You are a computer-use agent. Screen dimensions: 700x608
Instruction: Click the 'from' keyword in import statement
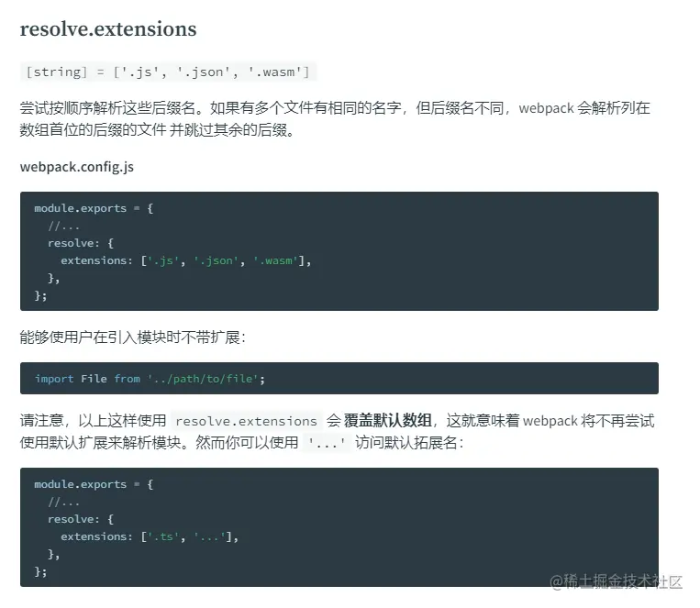pyautogui.click(x=128, y=379)
